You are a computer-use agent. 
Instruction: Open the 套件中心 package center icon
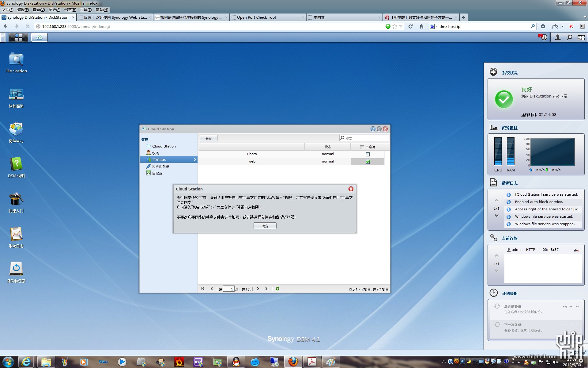pos(16,133)
